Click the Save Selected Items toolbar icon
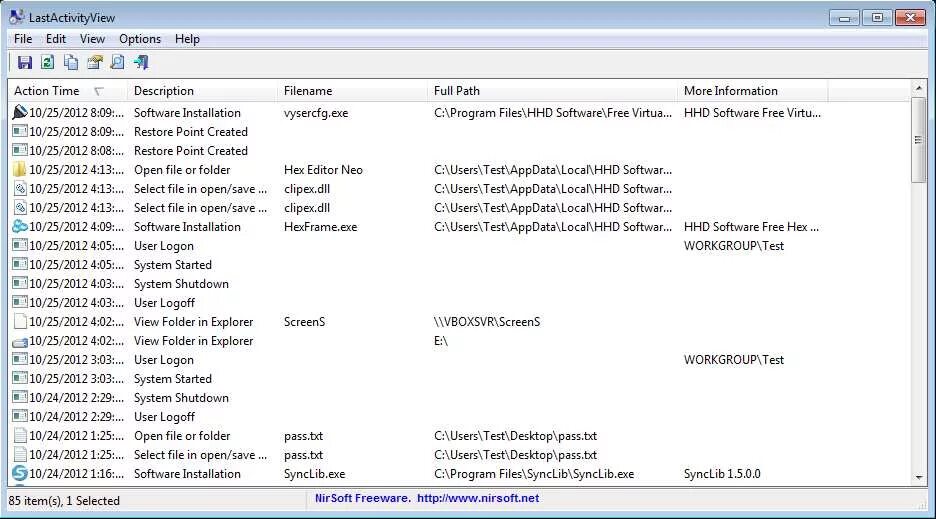This screenshot has width=936, height=519. [x=24, y=62]
